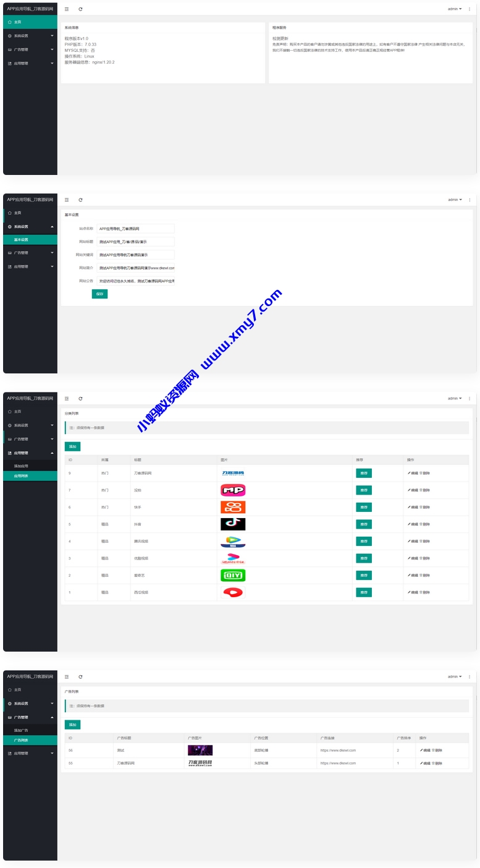
Task: Edit the 西瓜视频 app row
Action: tap(412, 592)
